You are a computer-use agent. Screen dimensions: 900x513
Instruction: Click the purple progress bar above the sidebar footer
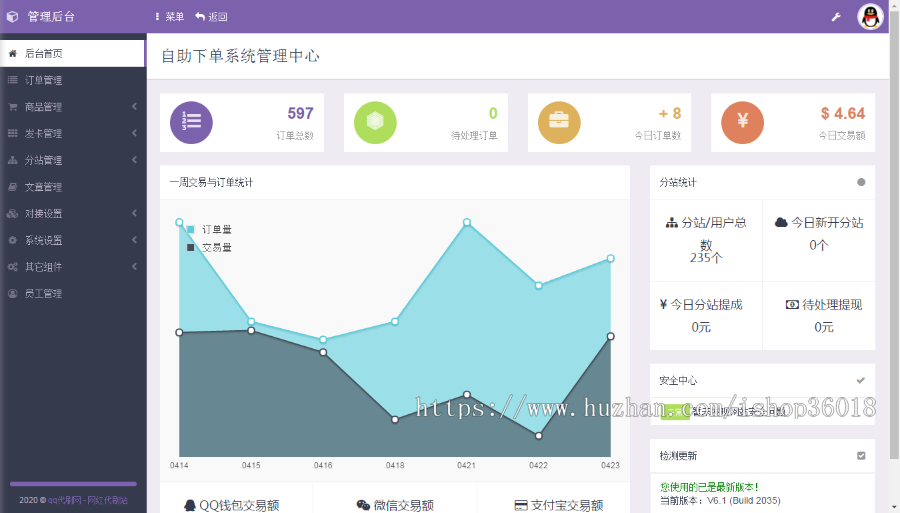[73, 484]
